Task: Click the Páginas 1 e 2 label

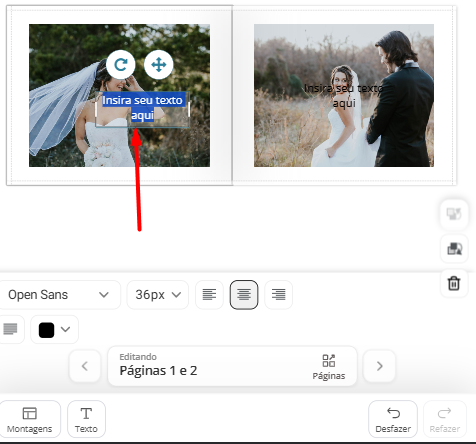Action: [x=158, y=371]
